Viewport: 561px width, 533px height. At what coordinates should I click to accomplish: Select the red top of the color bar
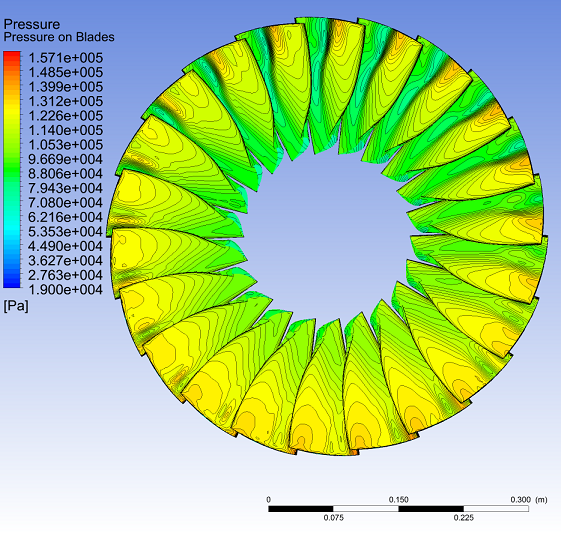tap(12, 57)
